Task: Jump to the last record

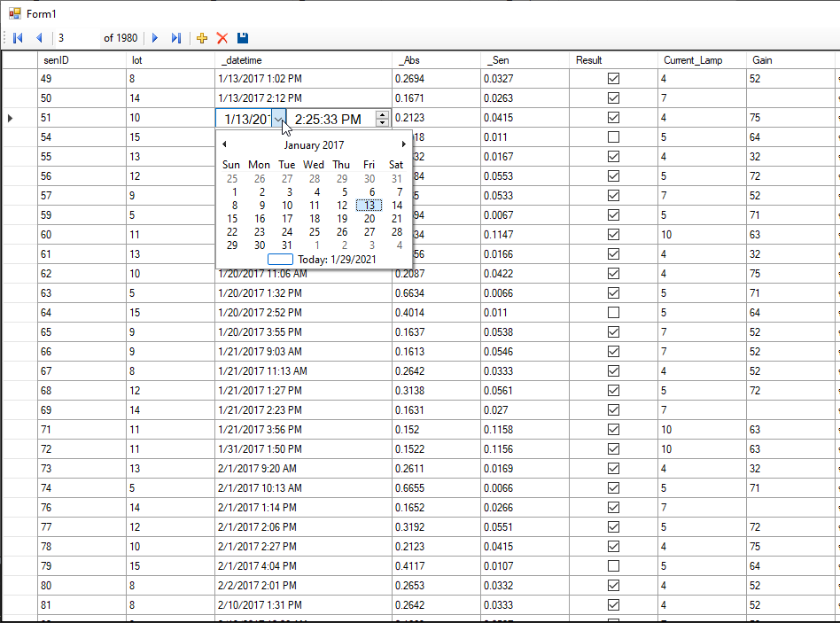Action: [x=176, y=38]
